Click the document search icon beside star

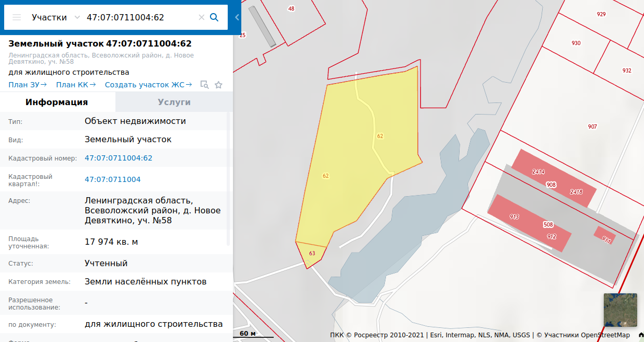click(x=205, y=85)
